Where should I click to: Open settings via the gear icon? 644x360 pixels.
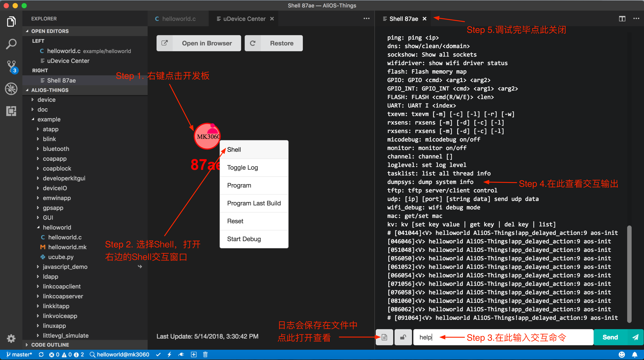pos(11,339)
